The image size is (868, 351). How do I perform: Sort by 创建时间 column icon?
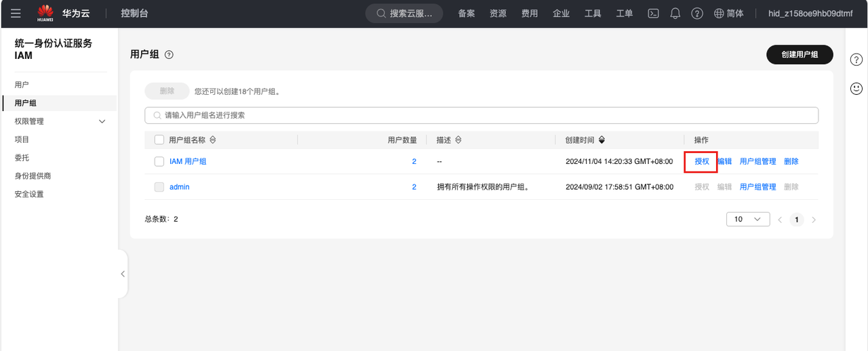tap(601, 140)
